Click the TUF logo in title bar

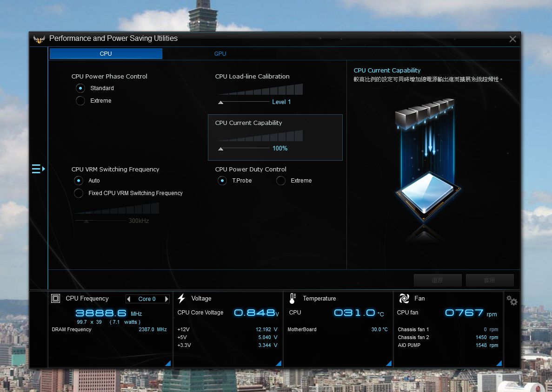[39, 39]
